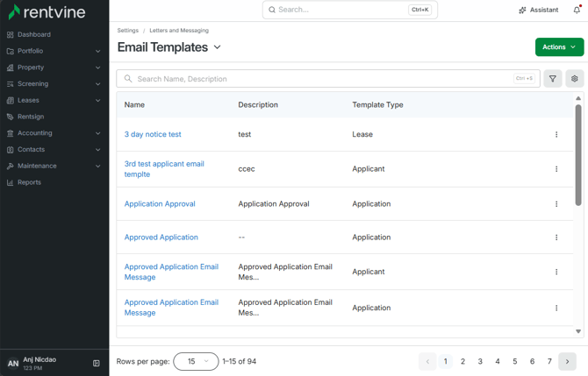This screenshot has height=376, width=588.
Task: Click the Accounting bank icon
Action: pos(11,133)
